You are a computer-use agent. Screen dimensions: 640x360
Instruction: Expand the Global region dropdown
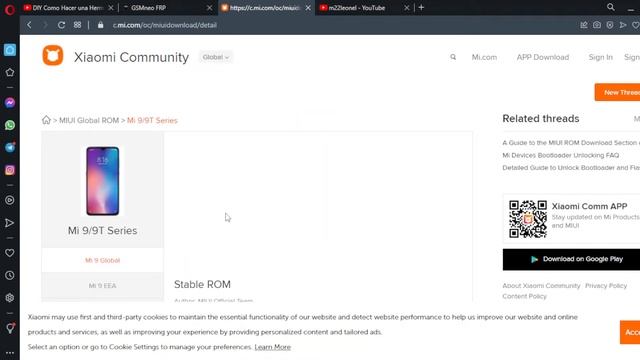pyautogui.click(x=216, y=57)
